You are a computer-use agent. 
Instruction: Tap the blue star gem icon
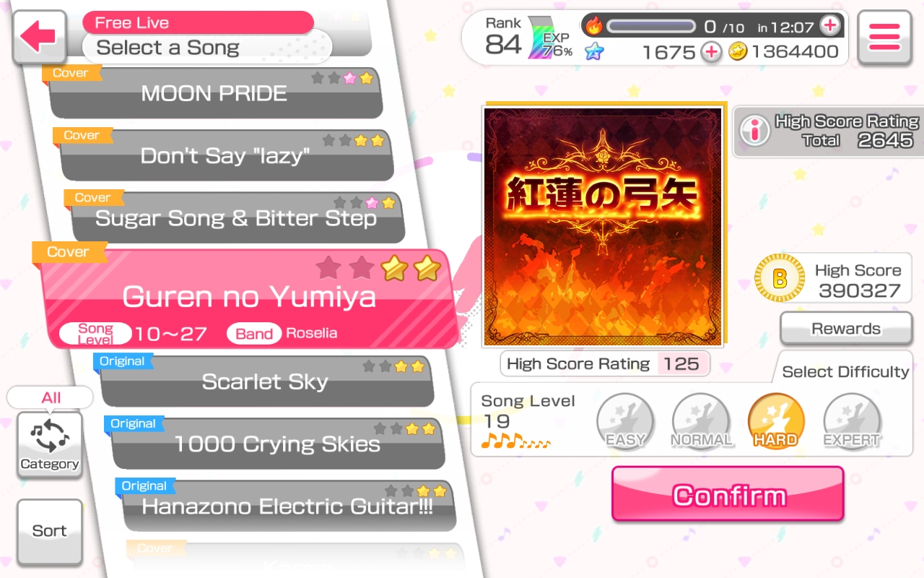[594, 52]
